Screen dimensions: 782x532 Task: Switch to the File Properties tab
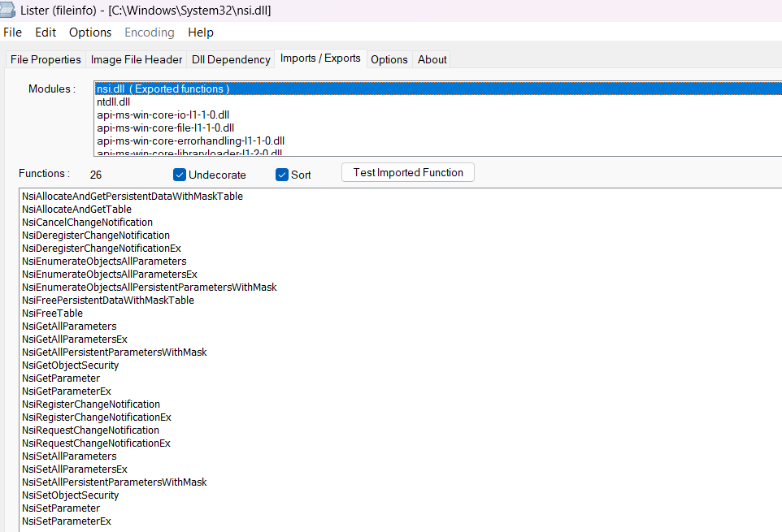[x=46, y=59]
